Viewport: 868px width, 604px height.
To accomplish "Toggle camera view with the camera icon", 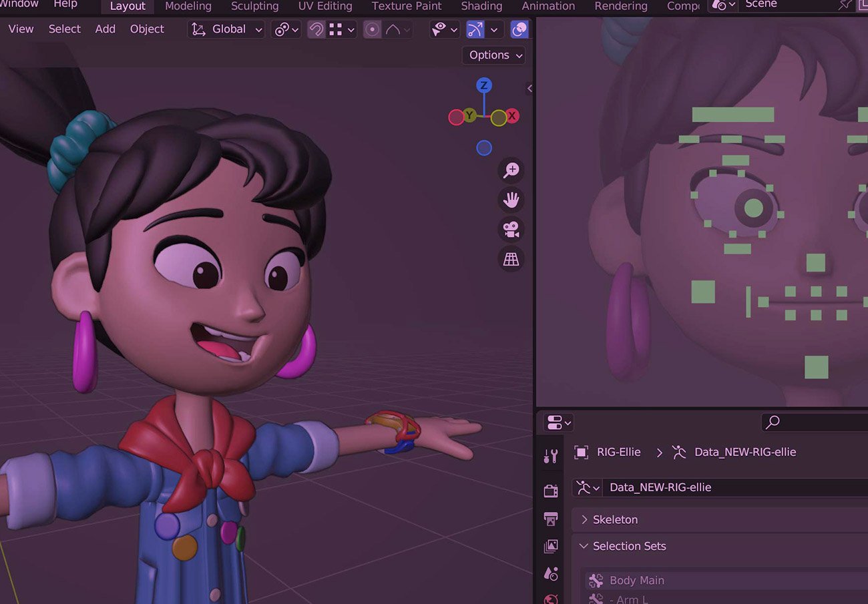I will point(511,230).
